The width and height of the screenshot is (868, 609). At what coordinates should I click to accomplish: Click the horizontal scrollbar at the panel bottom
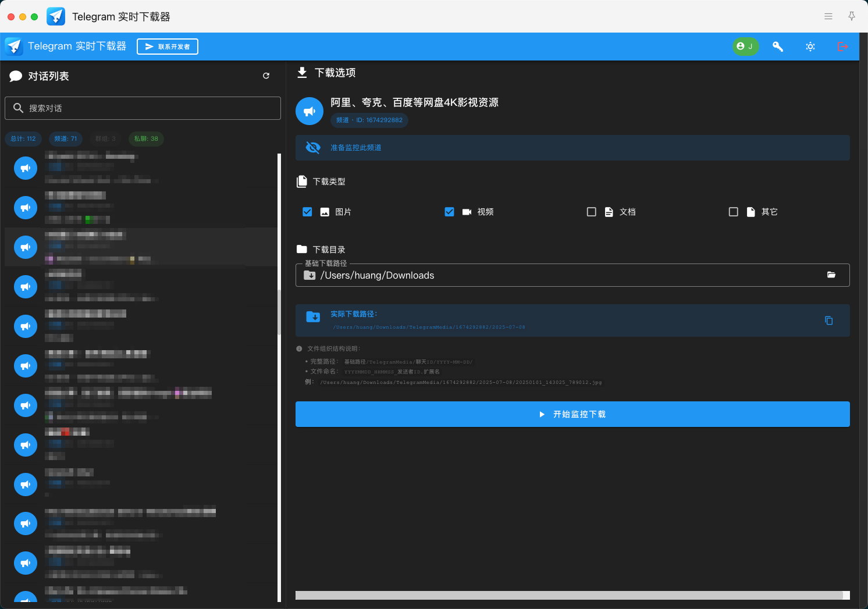[x=569, y=595]
